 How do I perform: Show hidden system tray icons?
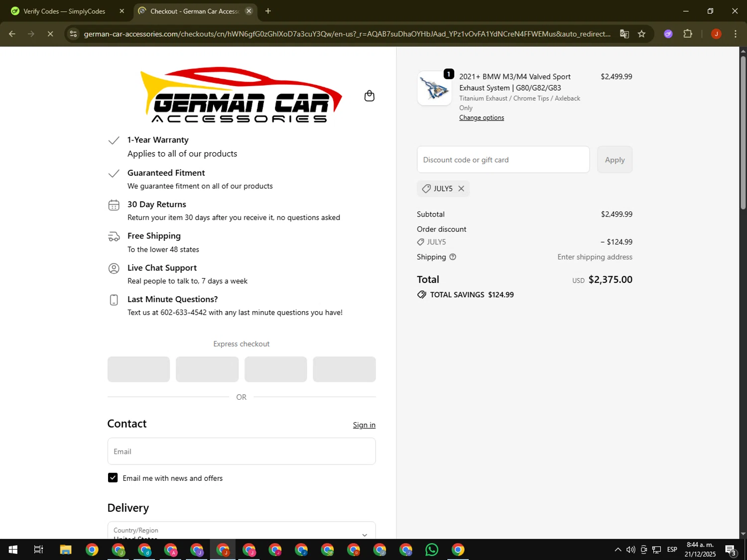(618, 550)
